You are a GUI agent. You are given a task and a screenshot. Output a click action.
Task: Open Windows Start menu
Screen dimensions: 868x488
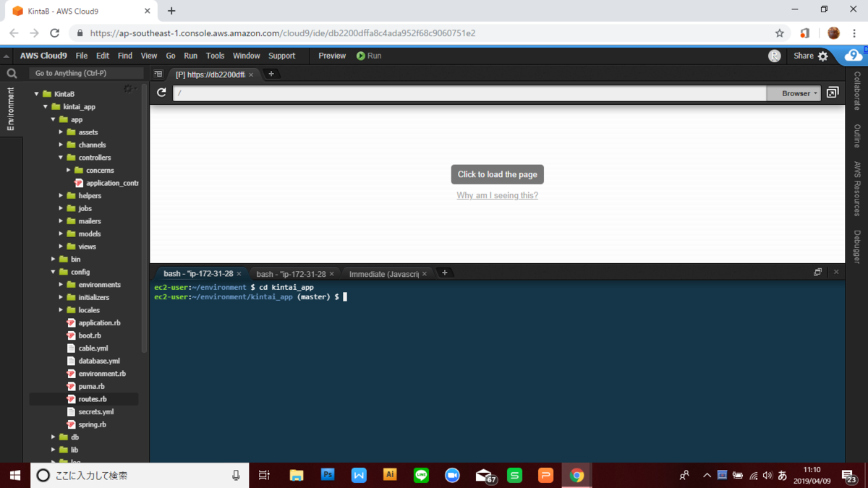click(14, 475)
